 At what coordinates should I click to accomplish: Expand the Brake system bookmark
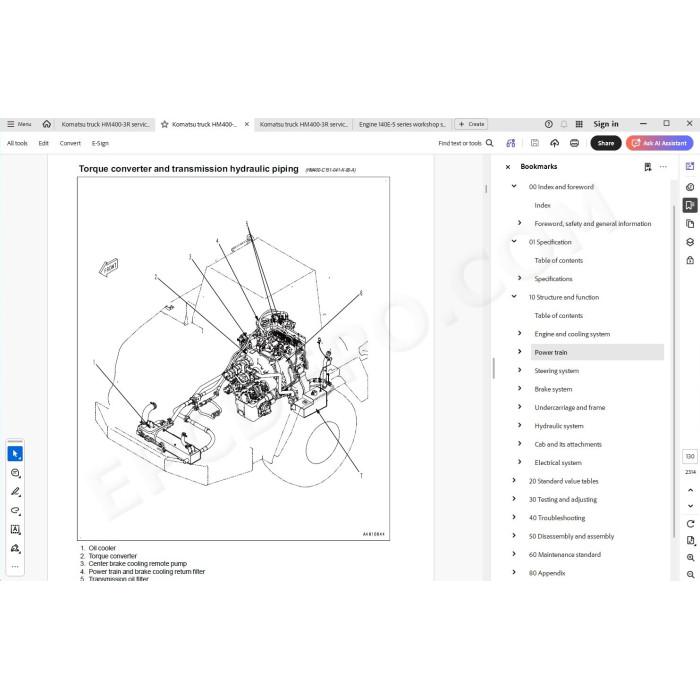click(x=520, y=388)
